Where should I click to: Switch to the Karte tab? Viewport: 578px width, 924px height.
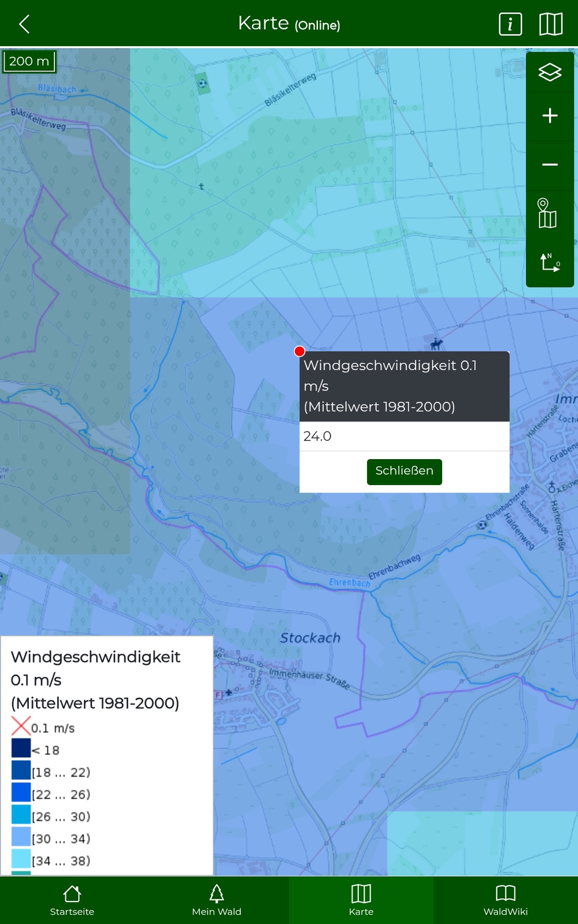361,900
